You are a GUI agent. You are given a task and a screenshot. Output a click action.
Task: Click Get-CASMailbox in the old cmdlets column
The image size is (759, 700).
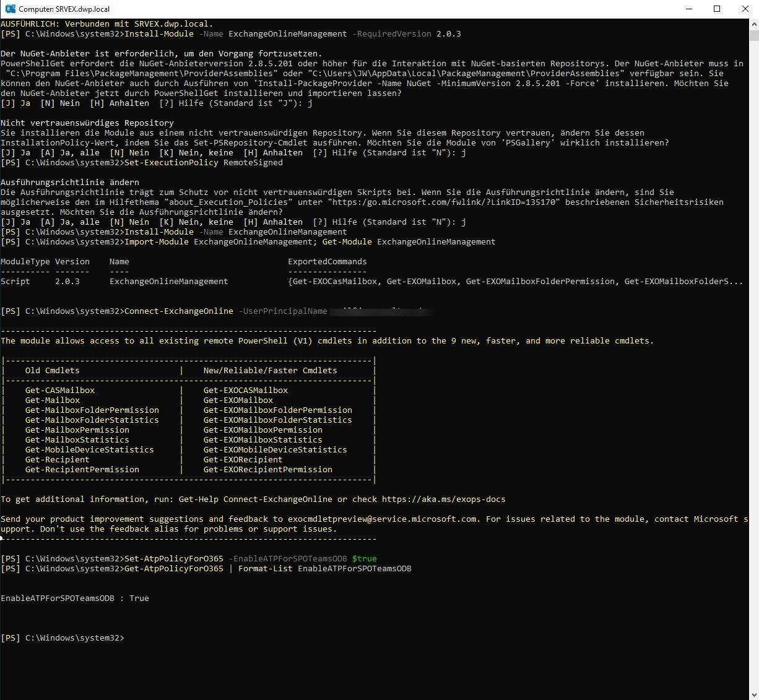60,390
